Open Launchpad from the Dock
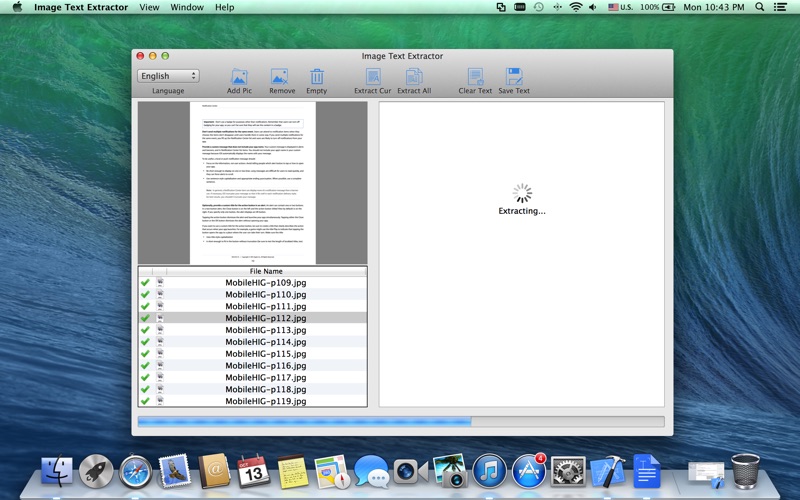 (x=96, y=471)
